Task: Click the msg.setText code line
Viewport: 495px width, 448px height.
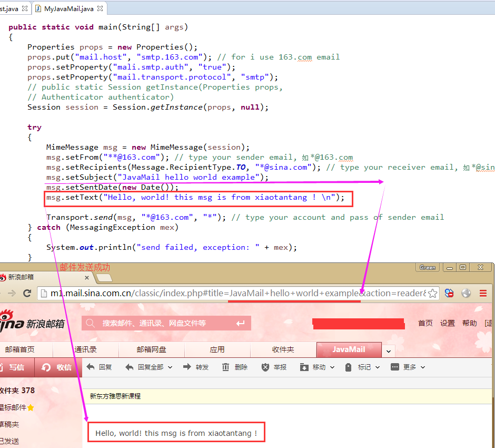Action: coord(195,198)
